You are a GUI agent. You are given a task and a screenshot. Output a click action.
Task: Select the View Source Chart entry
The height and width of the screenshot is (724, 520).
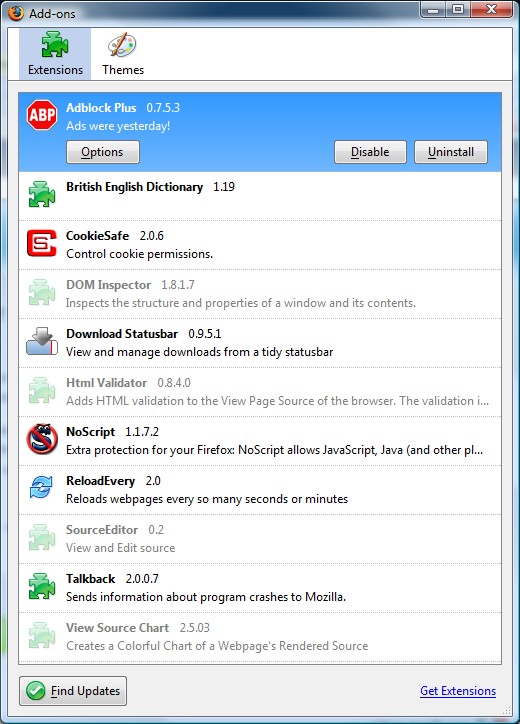(260, 637)
